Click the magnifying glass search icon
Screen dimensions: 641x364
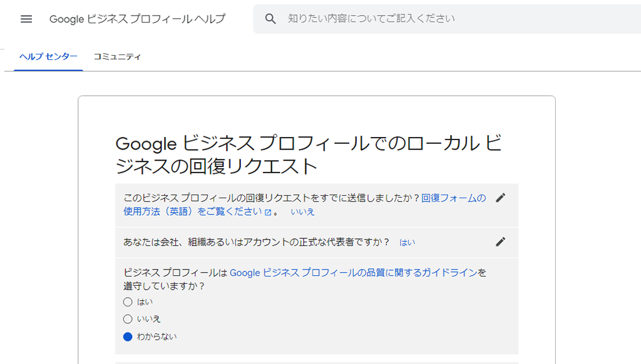(x=270, y=19)
